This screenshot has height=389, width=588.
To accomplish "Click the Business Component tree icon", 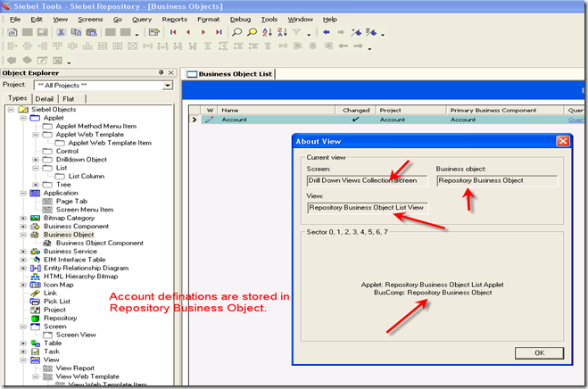I will pyautogui.click(x=35, y=227).
